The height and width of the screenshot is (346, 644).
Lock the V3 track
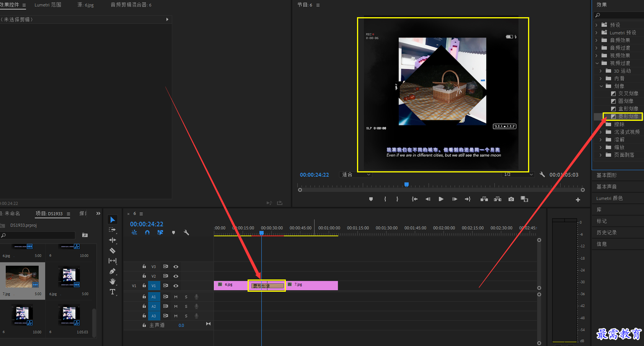[x=144, y=266]
